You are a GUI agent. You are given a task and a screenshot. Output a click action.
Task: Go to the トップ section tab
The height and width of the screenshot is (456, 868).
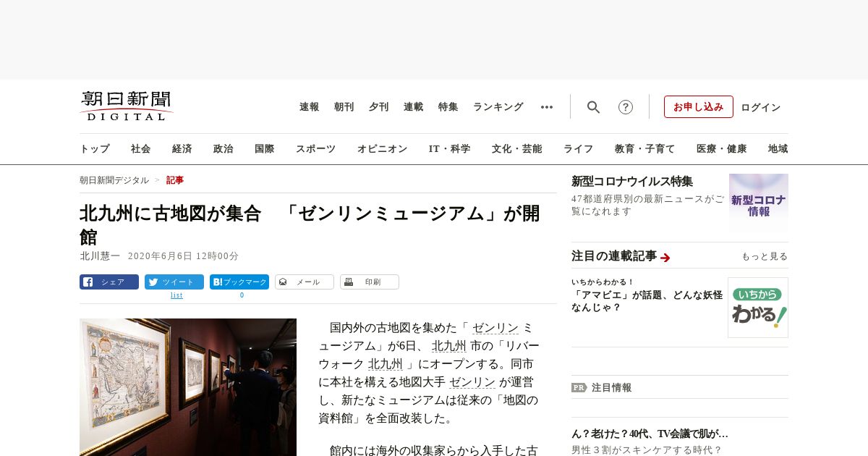tap(95, 149)
